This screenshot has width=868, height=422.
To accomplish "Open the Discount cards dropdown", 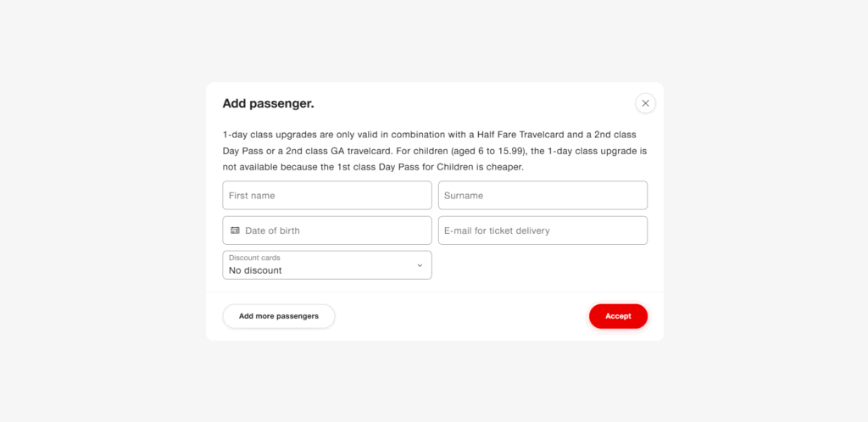I will pos(326,265).
